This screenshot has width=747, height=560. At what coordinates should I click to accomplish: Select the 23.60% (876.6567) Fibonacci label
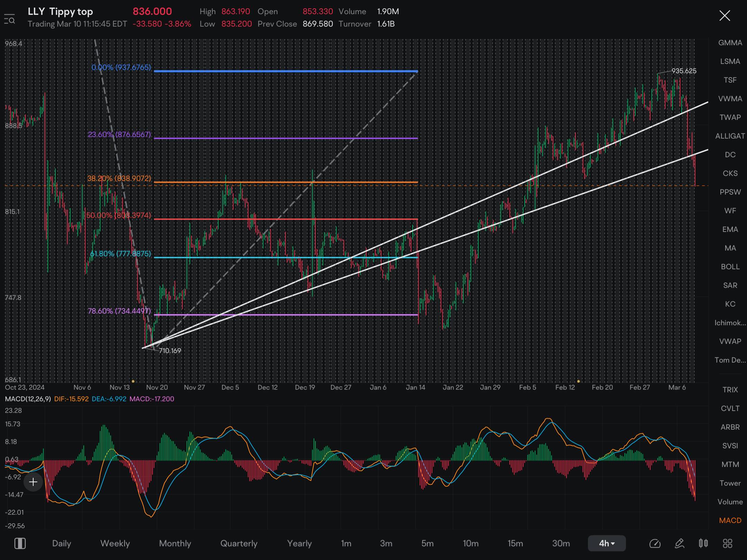119,134
